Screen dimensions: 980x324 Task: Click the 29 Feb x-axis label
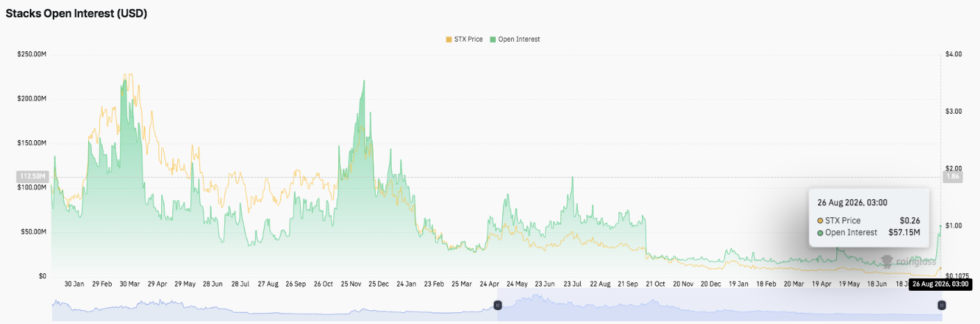[102, 284]
